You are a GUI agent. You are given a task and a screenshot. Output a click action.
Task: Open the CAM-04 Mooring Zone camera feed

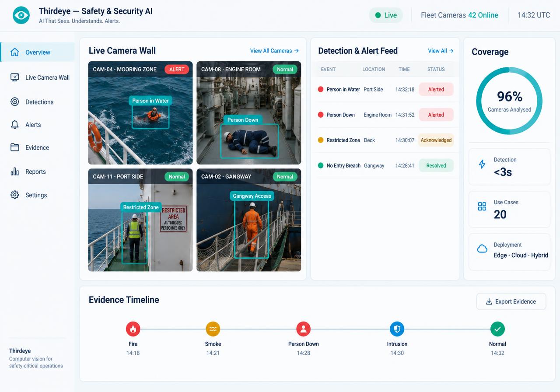pos(140,113)
